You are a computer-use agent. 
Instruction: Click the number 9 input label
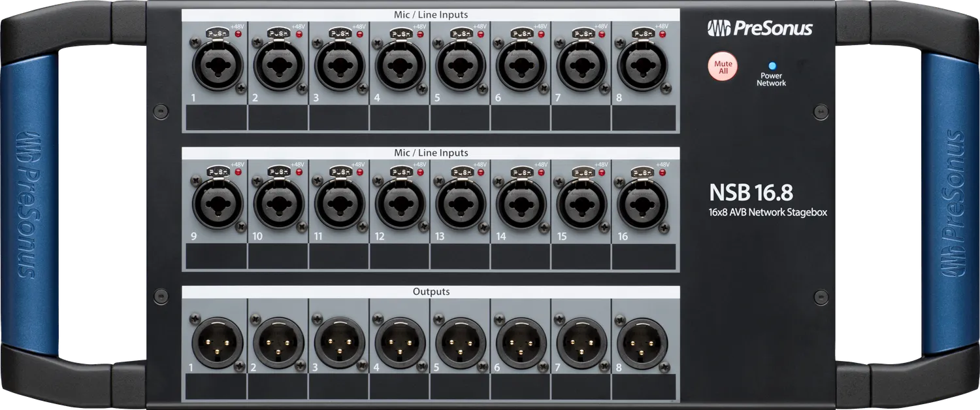point(193,236)
